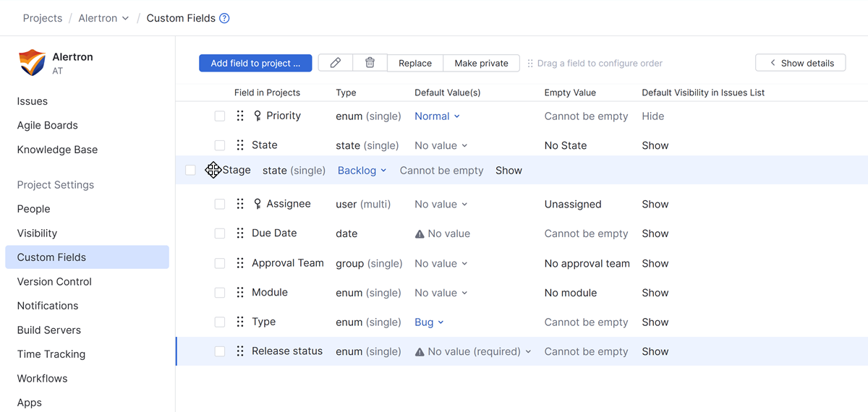The height and width of the screenshot is (412, 868).
Task: Select the Approval Team field row
Action: [288, 263]
